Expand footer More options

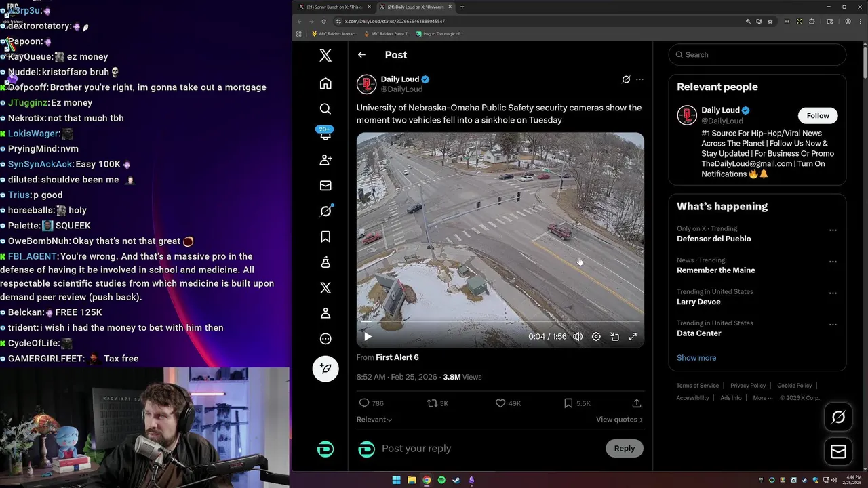pyautogui.click(x=762, y=398)
